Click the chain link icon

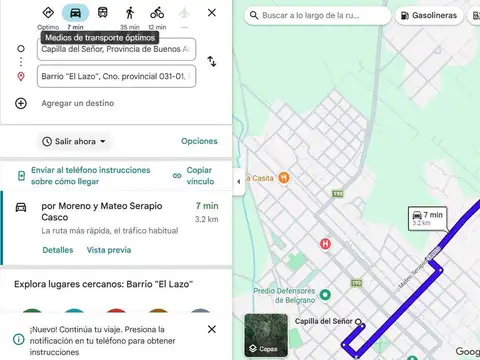177,176
